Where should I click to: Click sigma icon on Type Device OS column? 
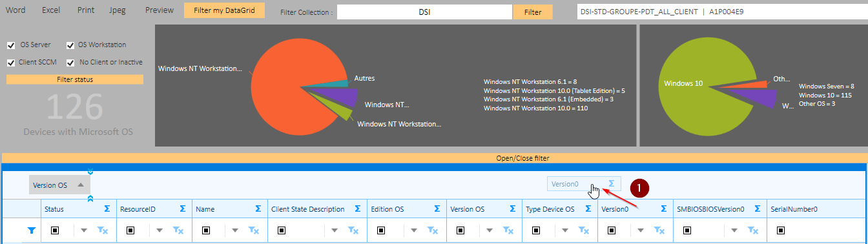pyautogui.click(x=588, y=209)
